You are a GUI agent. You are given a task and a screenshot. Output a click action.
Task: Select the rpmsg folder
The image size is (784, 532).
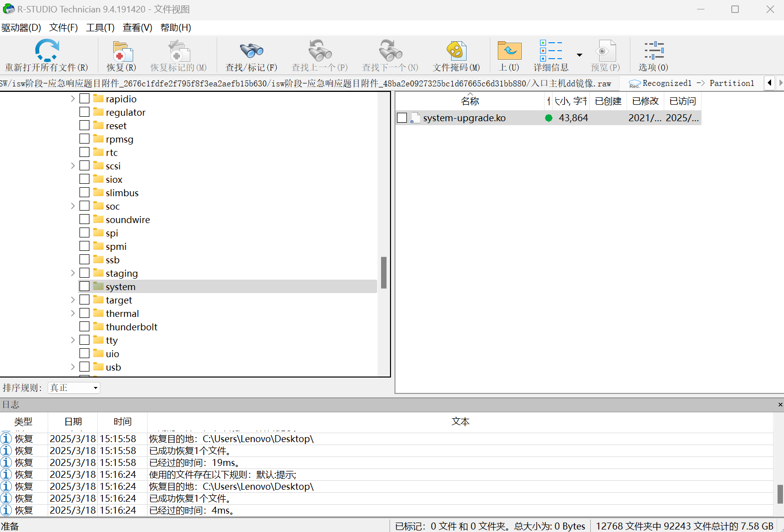point(120,139)
